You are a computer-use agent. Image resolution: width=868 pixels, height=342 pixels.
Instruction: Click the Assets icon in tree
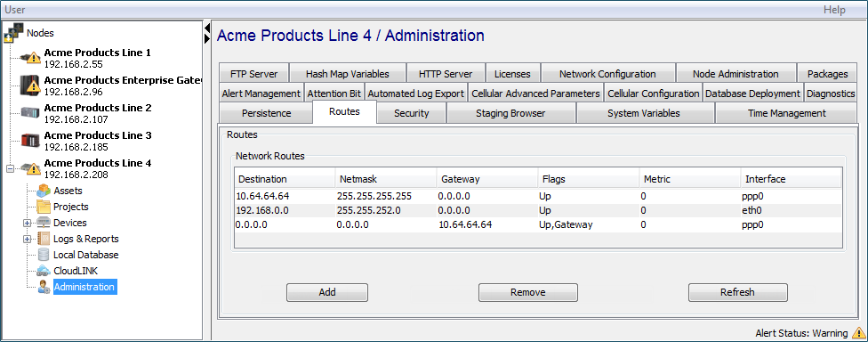44,191
